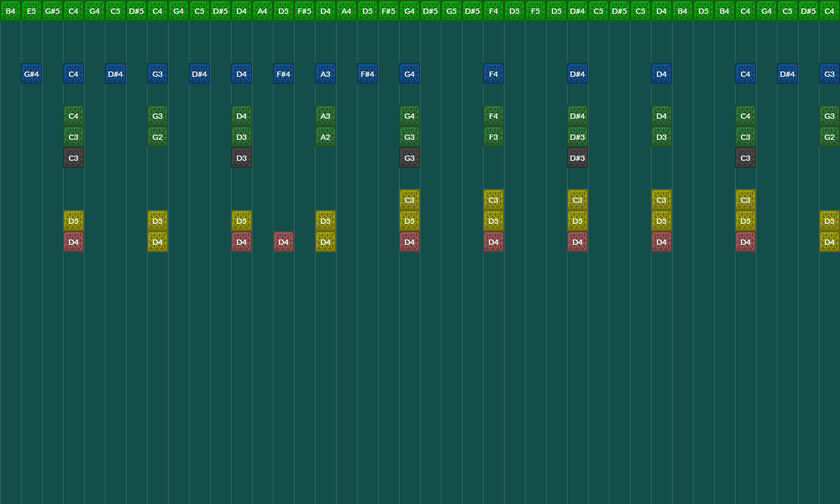840x504 pixels.
Task: Select the dark green A3 note block
Action: (325, 115)
